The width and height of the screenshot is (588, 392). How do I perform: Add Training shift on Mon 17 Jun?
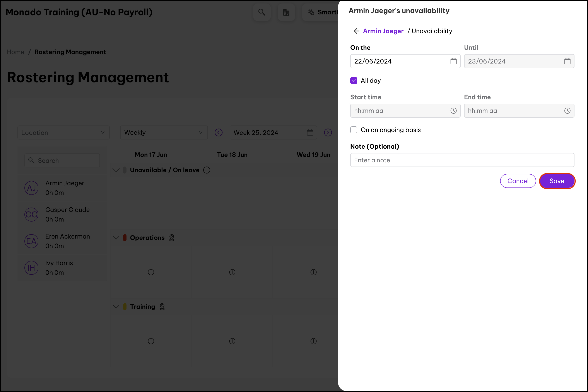pyautogui.click(x=151, y=341)
